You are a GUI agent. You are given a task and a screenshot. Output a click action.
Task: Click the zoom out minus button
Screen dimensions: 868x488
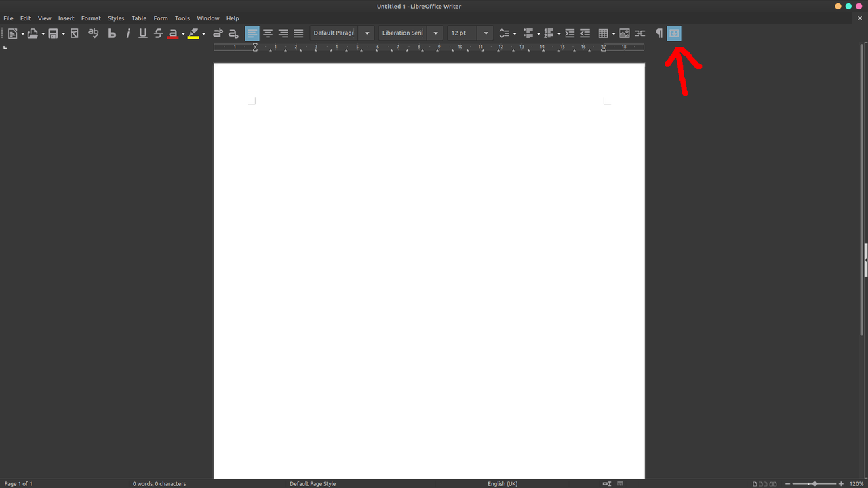(788, 484)
